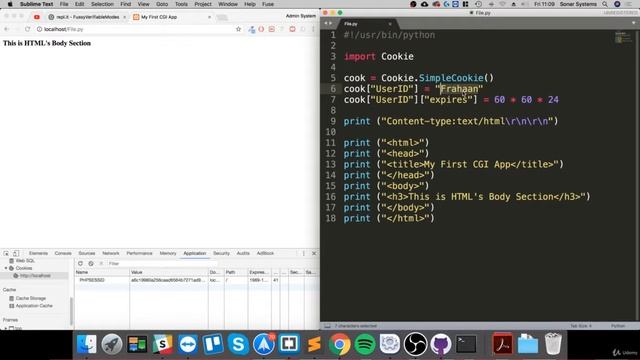Open Spotlight search in the menu bar
The width and height of the screenshot is (640, 360).
click(x=605, y=4)
